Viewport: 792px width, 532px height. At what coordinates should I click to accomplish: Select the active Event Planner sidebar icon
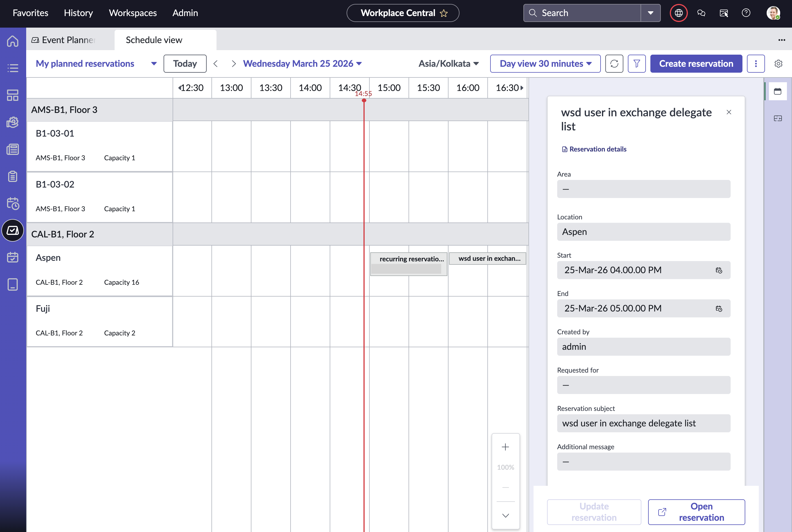click(x=13, y=230)
